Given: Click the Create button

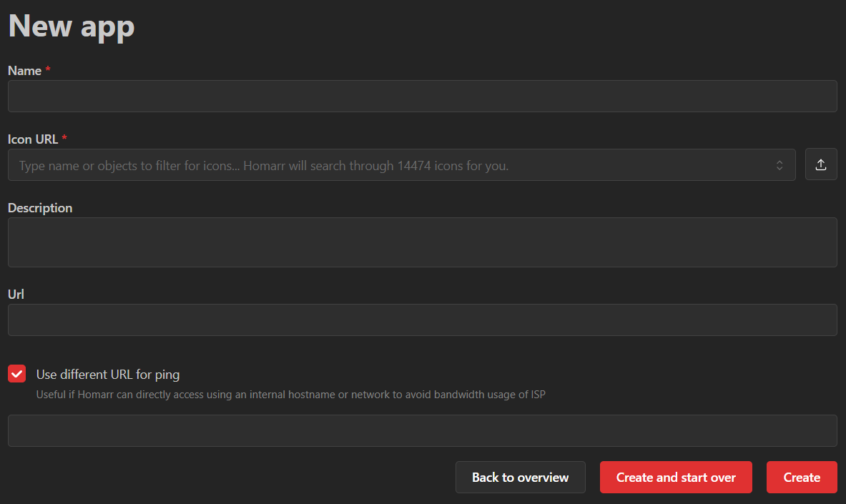Looking at the screenshot, I should tap(801, 477).
